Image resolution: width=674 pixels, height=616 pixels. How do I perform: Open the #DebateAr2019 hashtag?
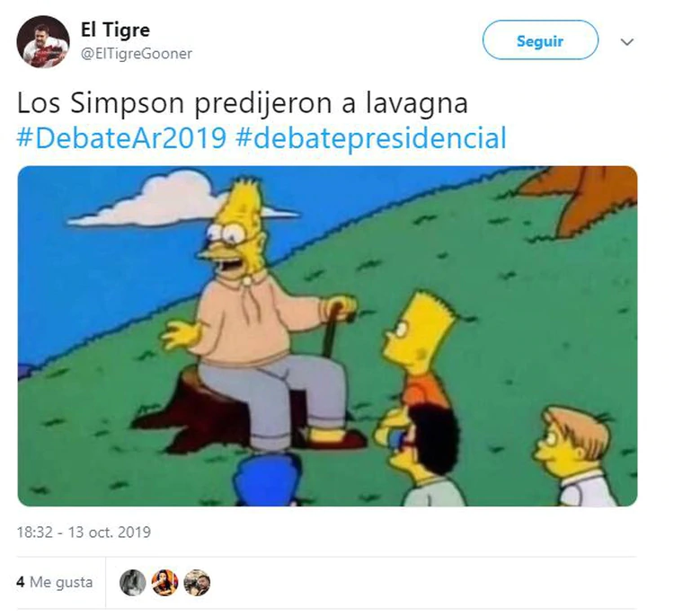click(x=121, y=138)
